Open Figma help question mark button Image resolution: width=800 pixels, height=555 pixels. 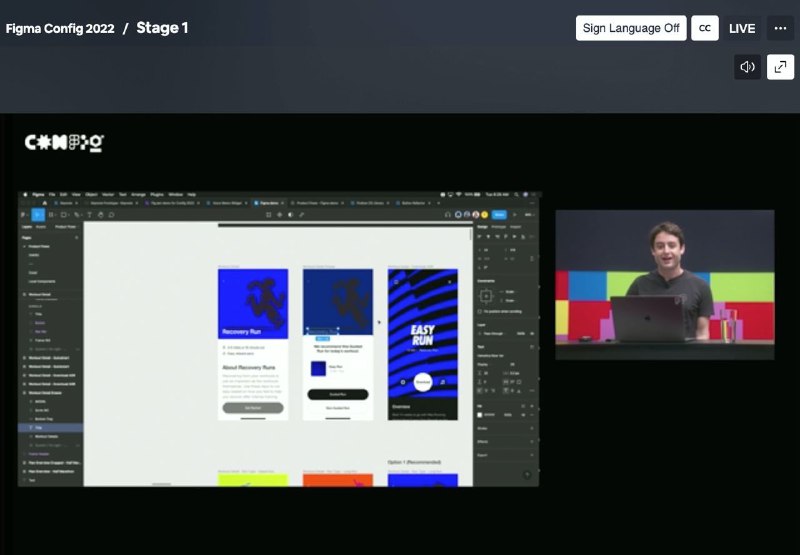(x=528, y=475)
